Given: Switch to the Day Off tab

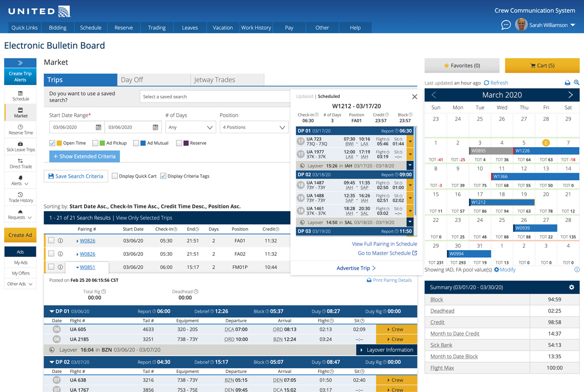Looking at the screenshot, I should pyautogui.click(x=154, y=80).
